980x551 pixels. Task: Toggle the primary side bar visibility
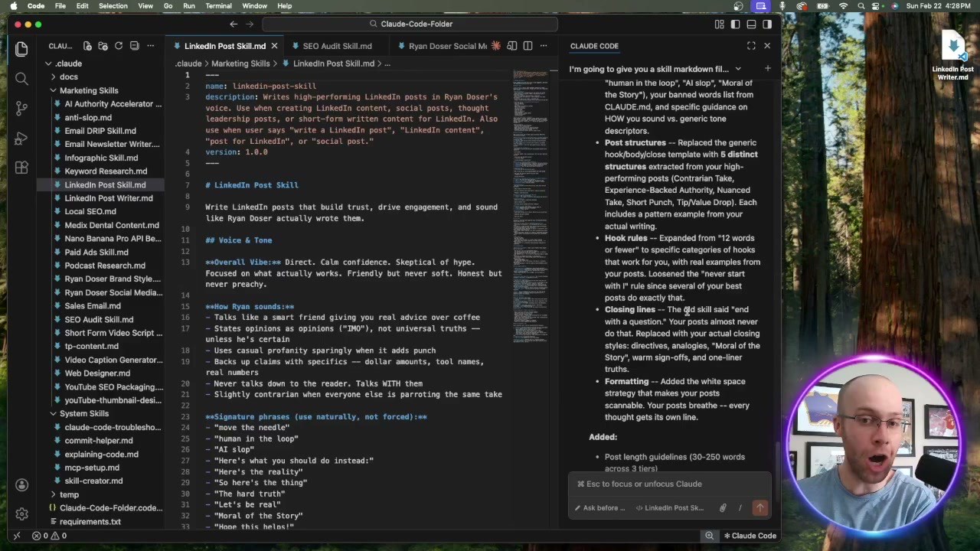pyautogui.click(x=735, y=24)
